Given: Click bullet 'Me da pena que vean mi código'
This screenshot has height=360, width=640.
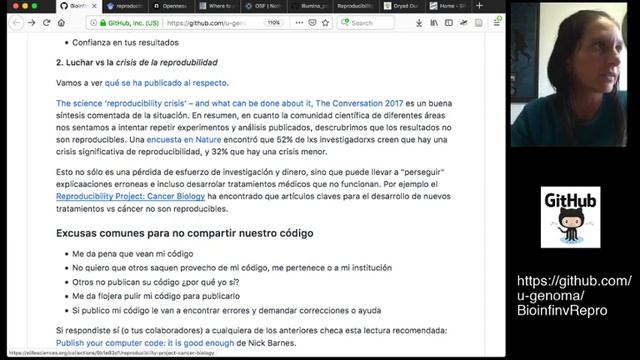Looking at the screenshot, I should (133, 254).
